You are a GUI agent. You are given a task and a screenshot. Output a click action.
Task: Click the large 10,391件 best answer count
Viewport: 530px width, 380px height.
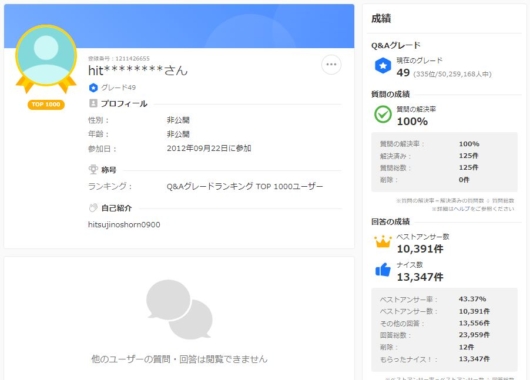click(420, 249)
